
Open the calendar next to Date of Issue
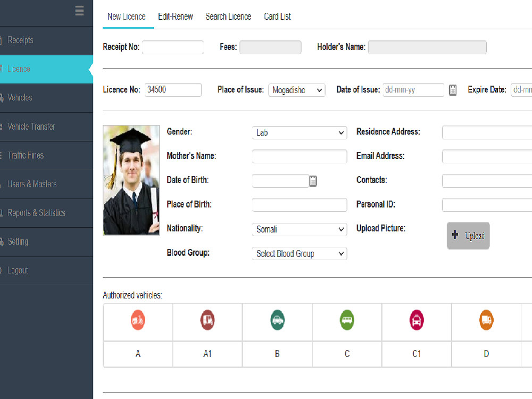click(x=453, y=90)
